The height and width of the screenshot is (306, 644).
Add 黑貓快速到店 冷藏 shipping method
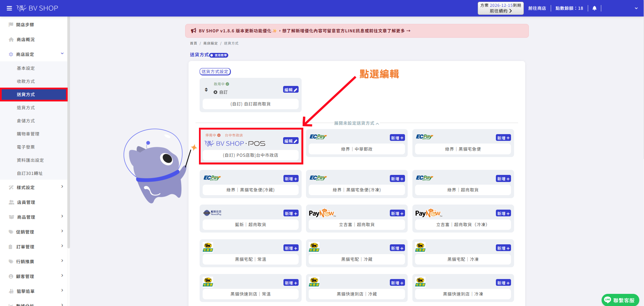(x=397, y=283)
